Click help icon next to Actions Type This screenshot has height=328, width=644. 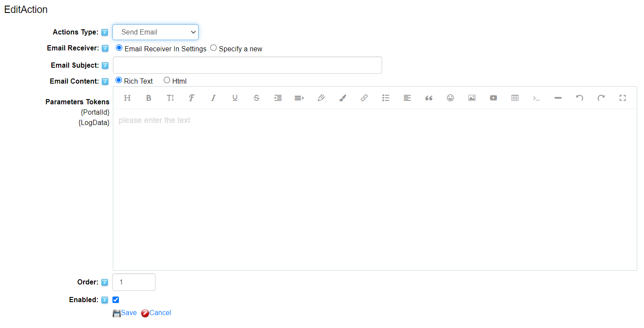(x=105, y=32)
